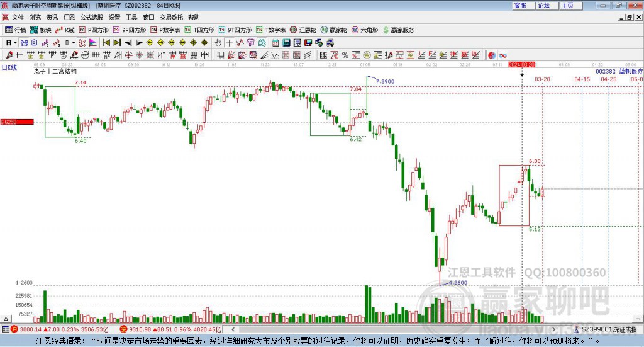Click the blue infinity symbol icon
Screen dimensions: 644x347
click(x=502, y=55)
